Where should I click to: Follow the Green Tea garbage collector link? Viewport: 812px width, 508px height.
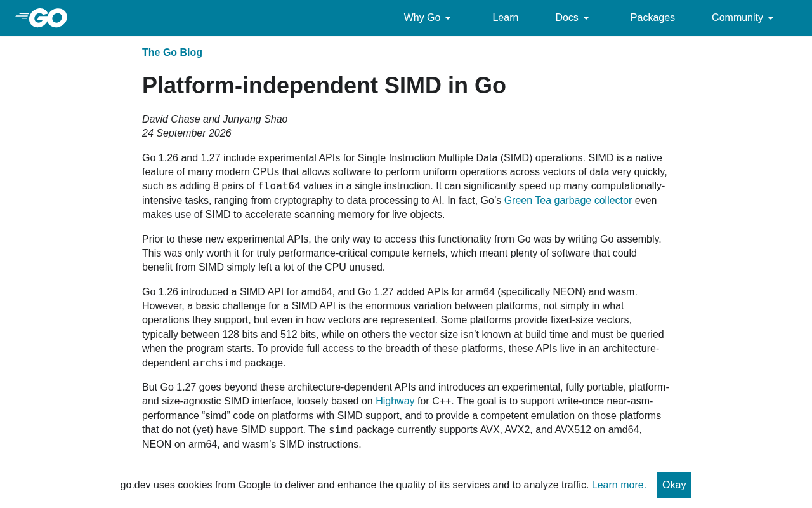click(x=568, y=201)
